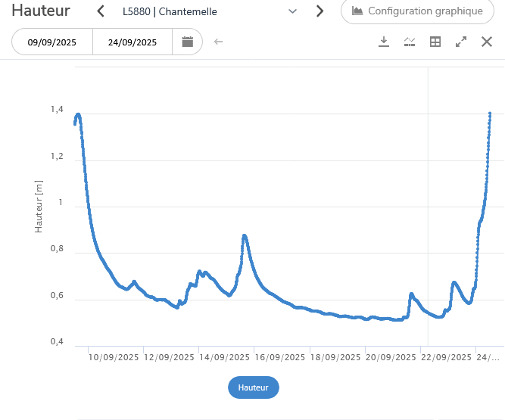The height and width of the screenshot is (420, 505).
Task: Click the grey back arrow next to the dates
Action: (219, 42)
